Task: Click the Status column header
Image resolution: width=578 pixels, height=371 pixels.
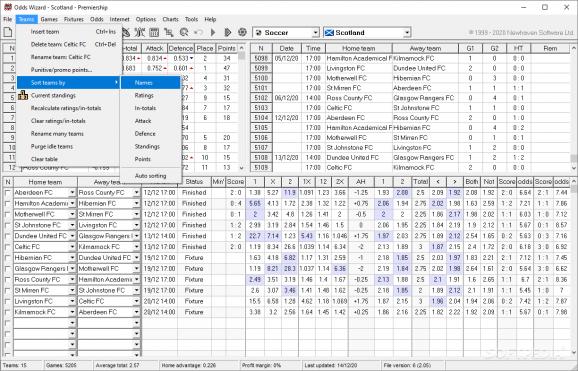Action: click(194, 181)
